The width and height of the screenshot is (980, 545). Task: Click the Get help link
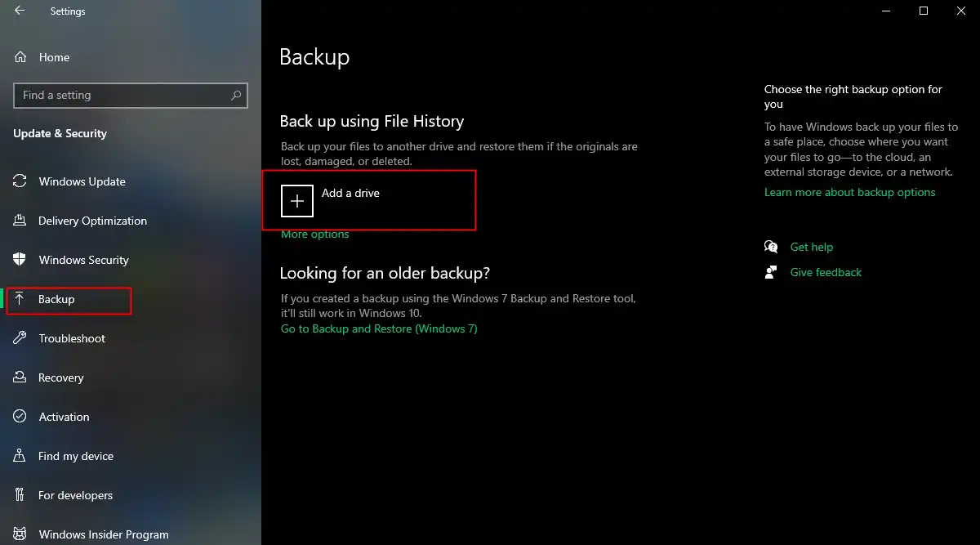(x=811, y=247)
